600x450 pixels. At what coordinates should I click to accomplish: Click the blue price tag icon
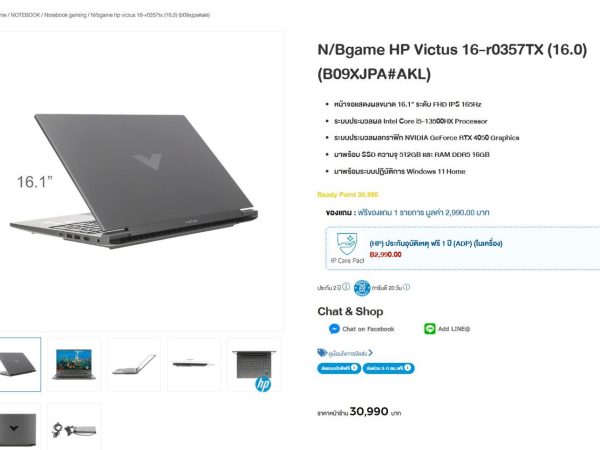322,352
